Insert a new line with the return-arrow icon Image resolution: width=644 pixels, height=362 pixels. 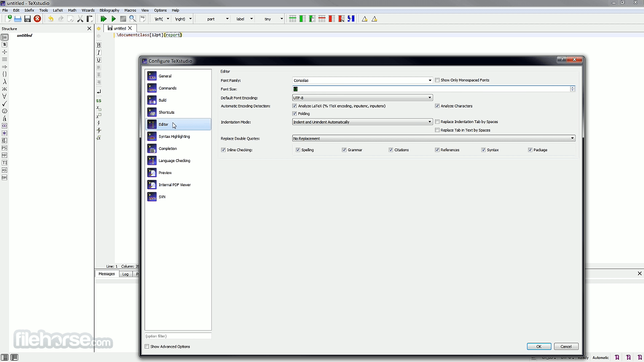click(99, 92)
